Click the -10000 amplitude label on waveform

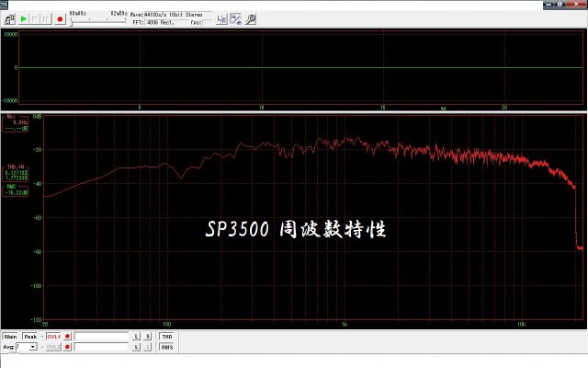click(10, 100)
